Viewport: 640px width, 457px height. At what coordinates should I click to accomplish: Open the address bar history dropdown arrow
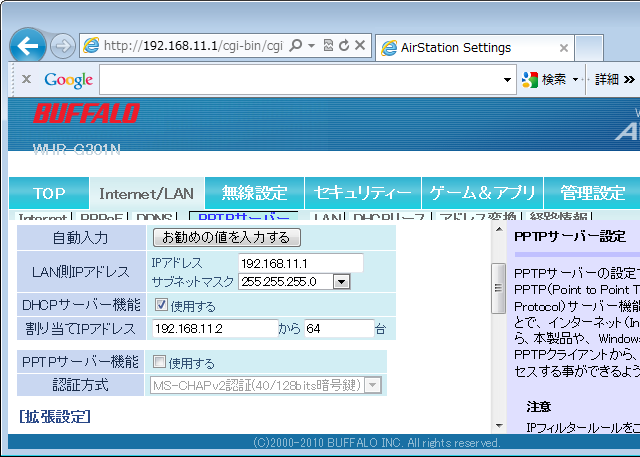pos(311,45)
